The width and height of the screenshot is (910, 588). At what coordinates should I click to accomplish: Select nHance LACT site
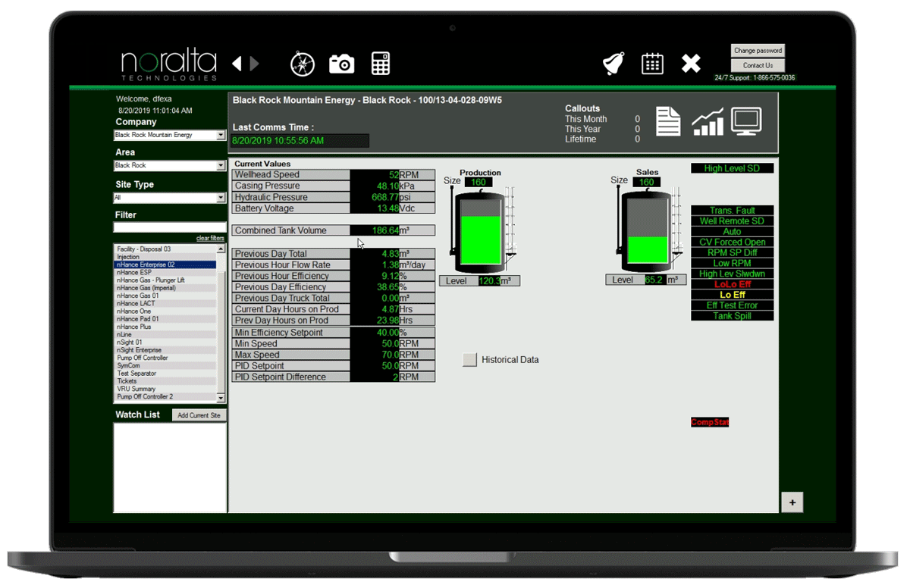[165, 304]
